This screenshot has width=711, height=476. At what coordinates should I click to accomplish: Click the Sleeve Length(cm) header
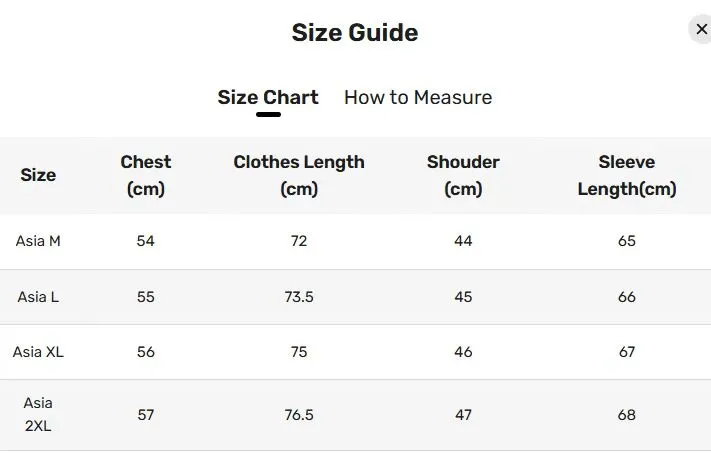[x=627, y=175]
